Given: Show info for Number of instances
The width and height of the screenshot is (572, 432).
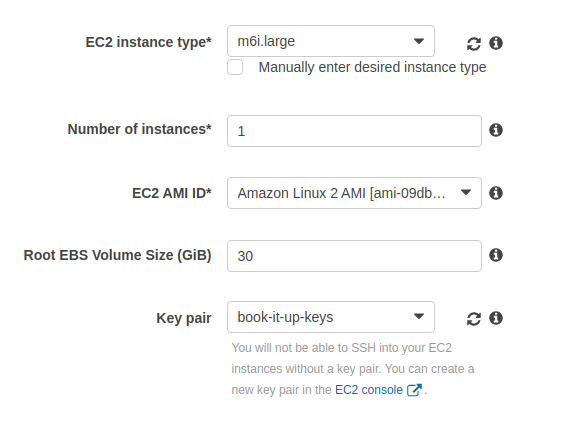Looking at the screenshot, I should [496, 130].
